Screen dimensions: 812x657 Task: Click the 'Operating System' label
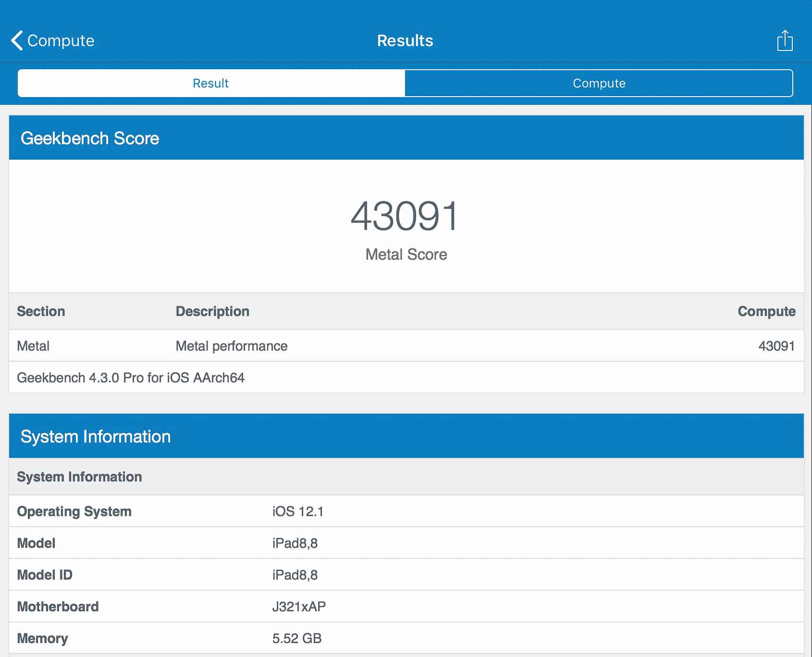point(74,511)
